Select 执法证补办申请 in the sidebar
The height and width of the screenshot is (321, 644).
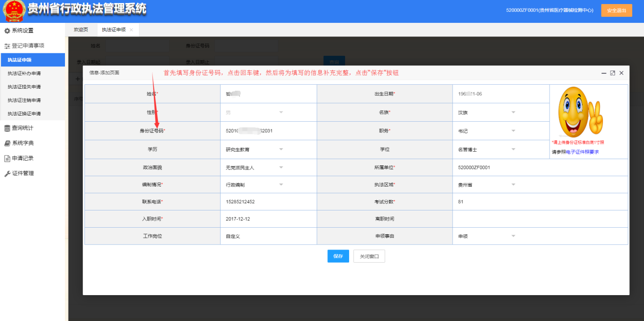click(x=32, y=74)
